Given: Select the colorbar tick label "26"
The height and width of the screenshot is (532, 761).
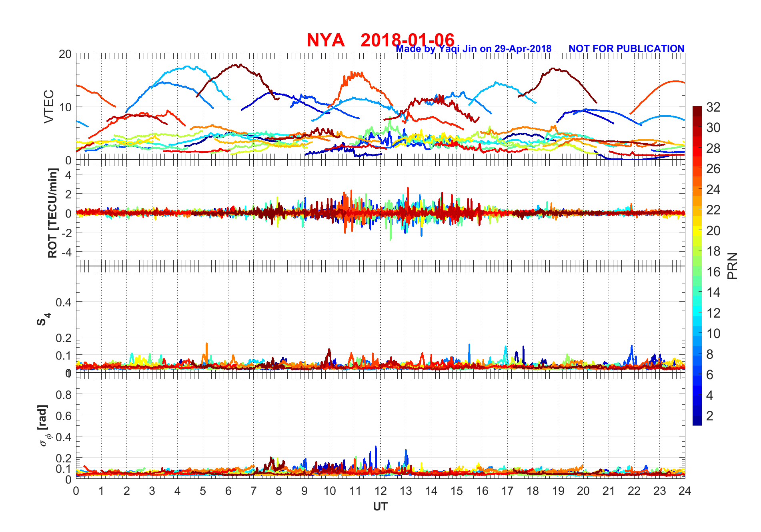Looking at the screenshot, I should [x=713, y=169].
